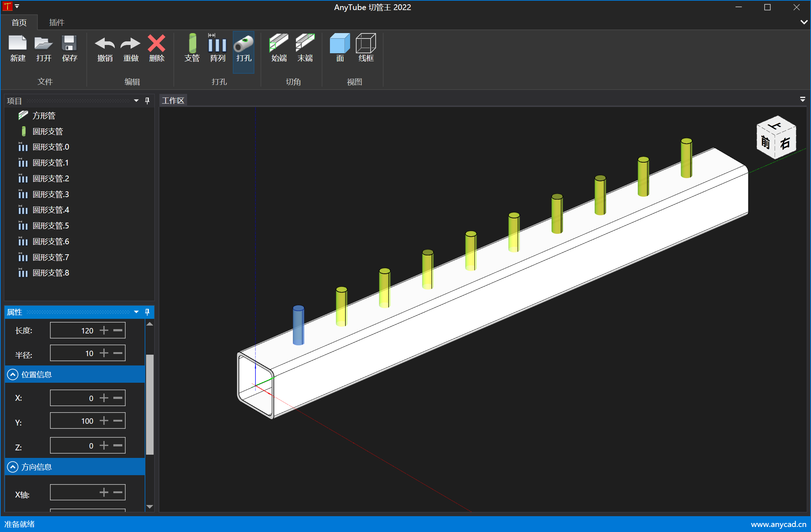Collapse the 方向信息 section
811x532 pixels.
click(13, 467)
